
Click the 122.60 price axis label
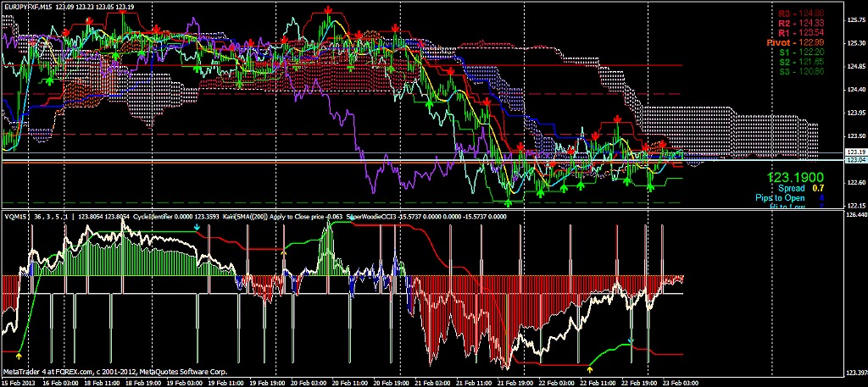856,182
